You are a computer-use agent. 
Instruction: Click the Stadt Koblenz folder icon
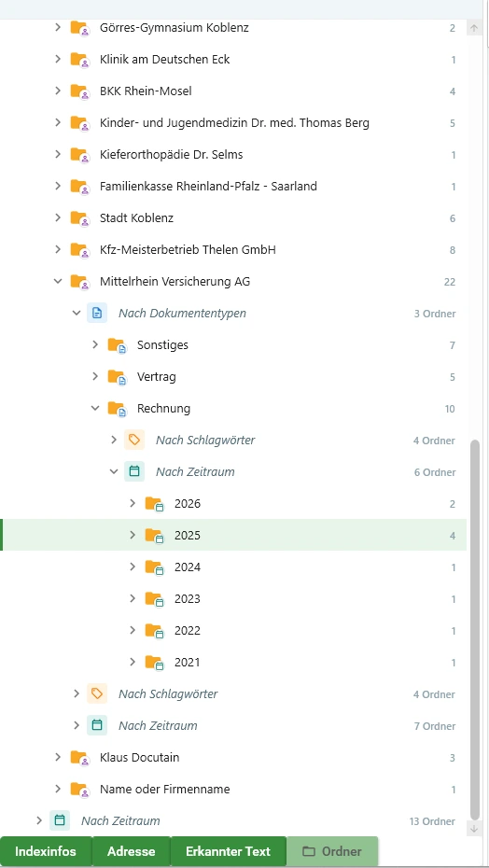[79, 218]
